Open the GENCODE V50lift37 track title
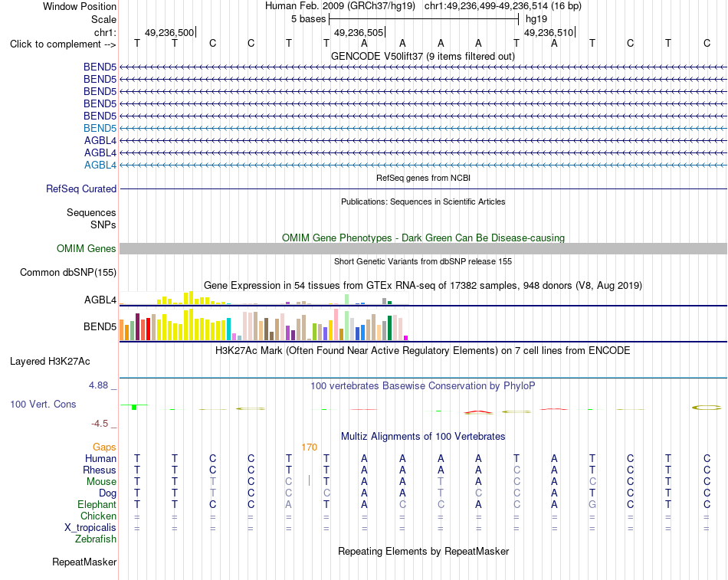 tap(423, 56)
